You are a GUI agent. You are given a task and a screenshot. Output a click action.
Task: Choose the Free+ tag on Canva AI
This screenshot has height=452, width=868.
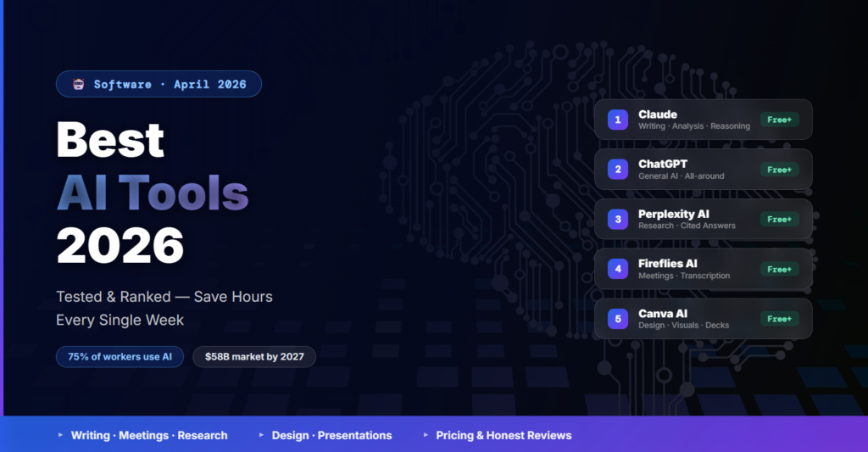pyautogui.click(x=779, y=319)
